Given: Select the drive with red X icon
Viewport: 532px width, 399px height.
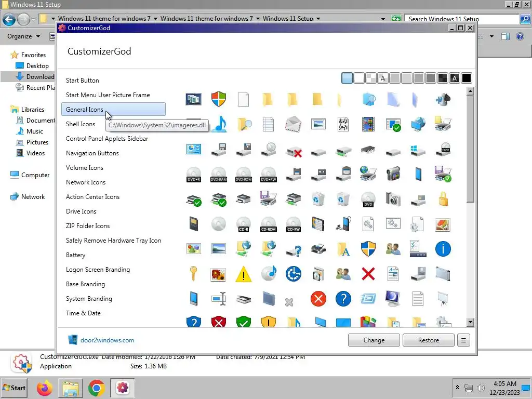Looking at the screenshot, I should pos(294,151).
